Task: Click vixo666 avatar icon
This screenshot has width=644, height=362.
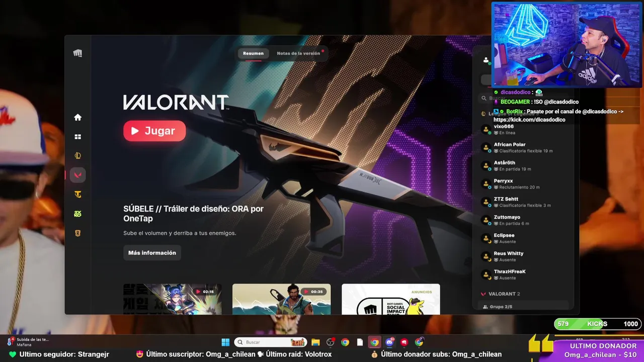Action: pos(486,129)
